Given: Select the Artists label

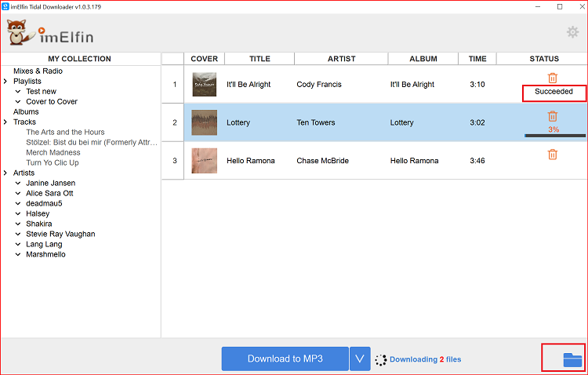Looking at the screenshot, I should [x=24, y=173].
